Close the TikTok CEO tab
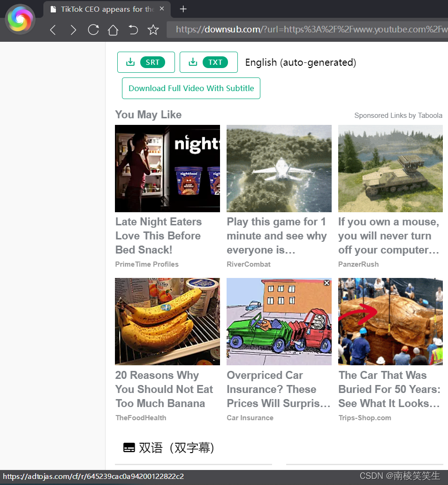The width and height of the screenshot is (448, 485). click(x=162, y=8)
